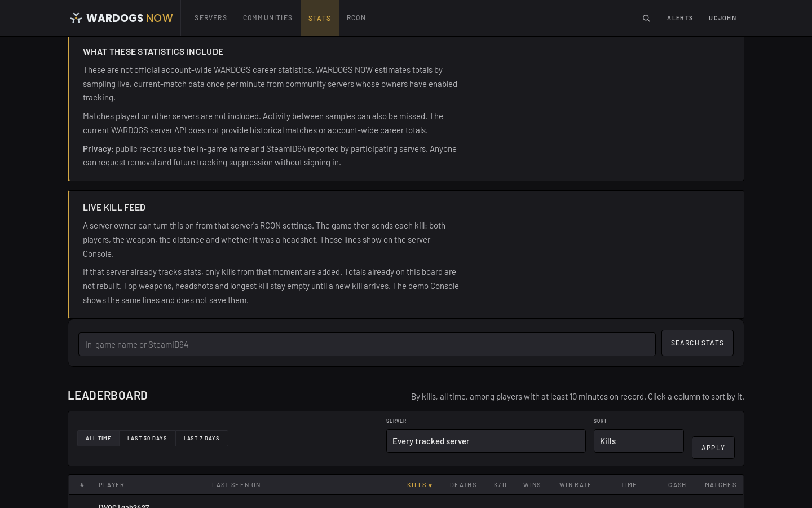Sort leaderboard by Time column
The height and width of the screenshot is (508, 812).
(x=629, y=485)
